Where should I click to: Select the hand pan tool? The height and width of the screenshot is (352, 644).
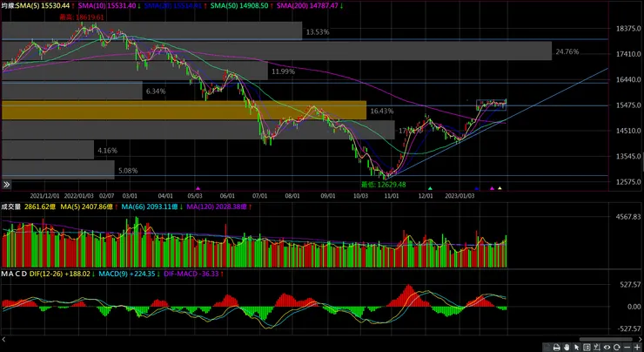(x=567, y=347)
